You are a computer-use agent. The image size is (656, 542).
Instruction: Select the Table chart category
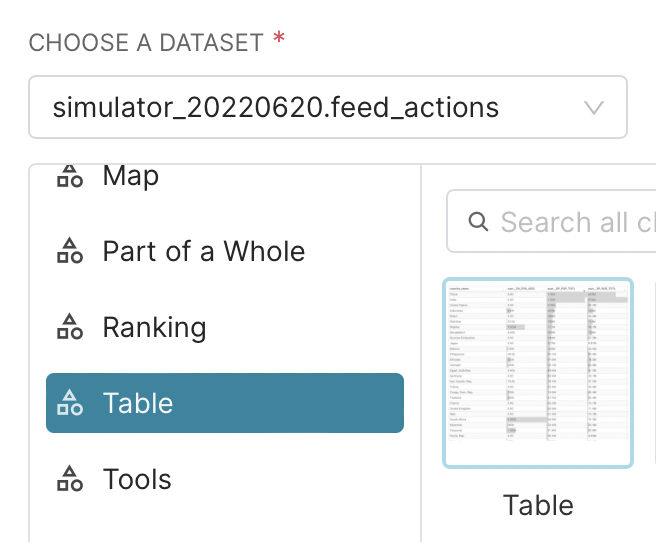[x=225, y=403]
